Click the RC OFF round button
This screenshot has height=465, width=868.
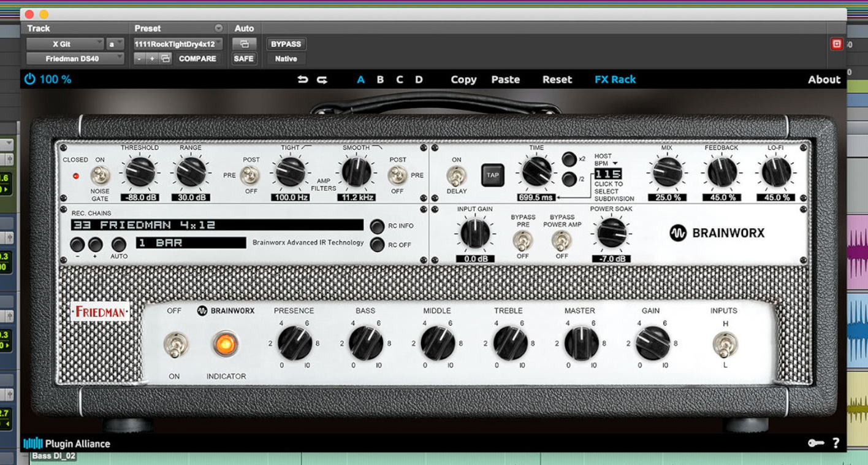pyautogui.click(x=378, y=245)
